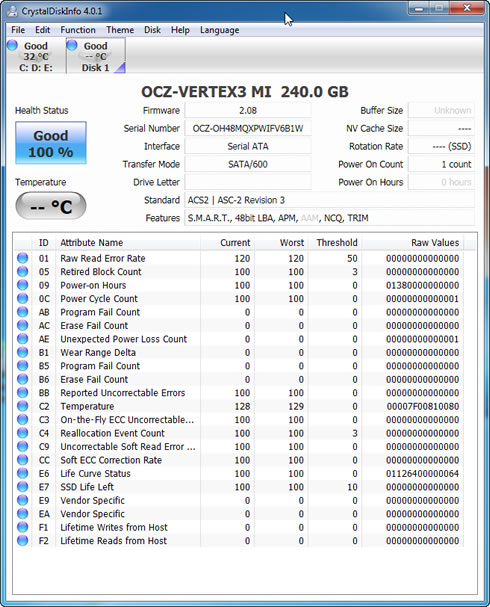Click status orb for Lifetime Writes from Host
The height and width of the screenshot is (607, 490).
click(x=23, y=527)
